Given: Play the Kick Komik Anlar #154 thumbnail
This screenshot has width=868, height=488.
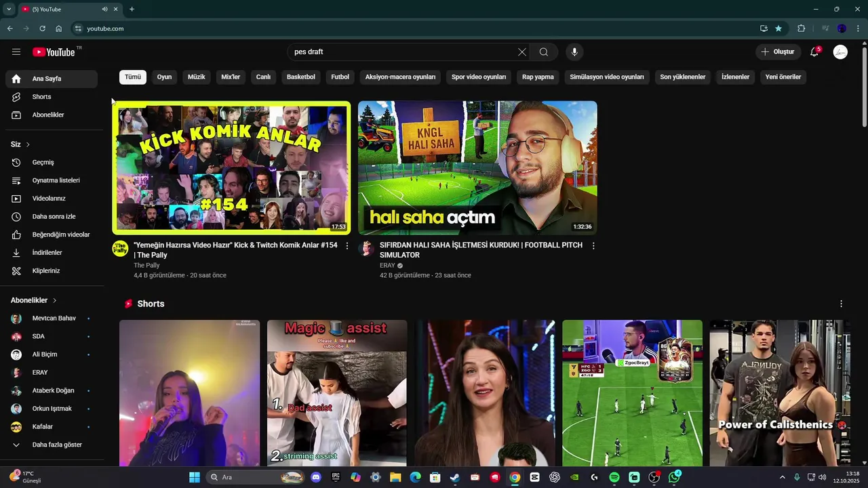Looking at the screenshot, I should 231,167.
